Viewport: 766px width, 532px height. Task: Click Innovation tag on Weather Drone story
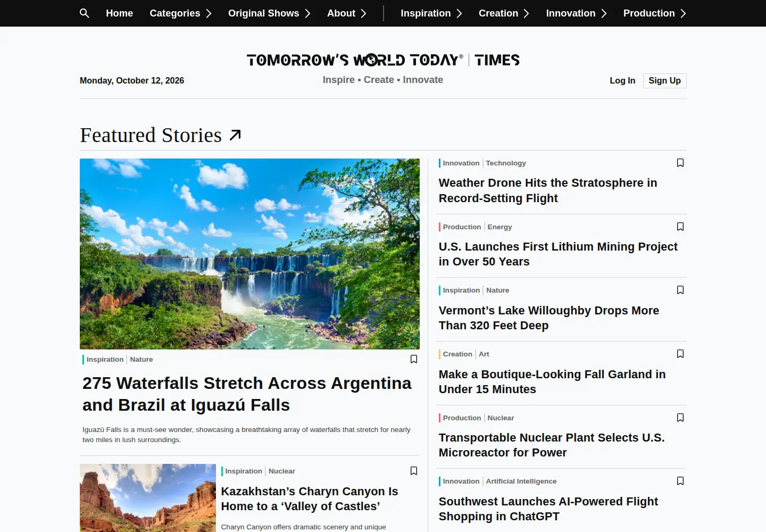[x=461, y=163]
